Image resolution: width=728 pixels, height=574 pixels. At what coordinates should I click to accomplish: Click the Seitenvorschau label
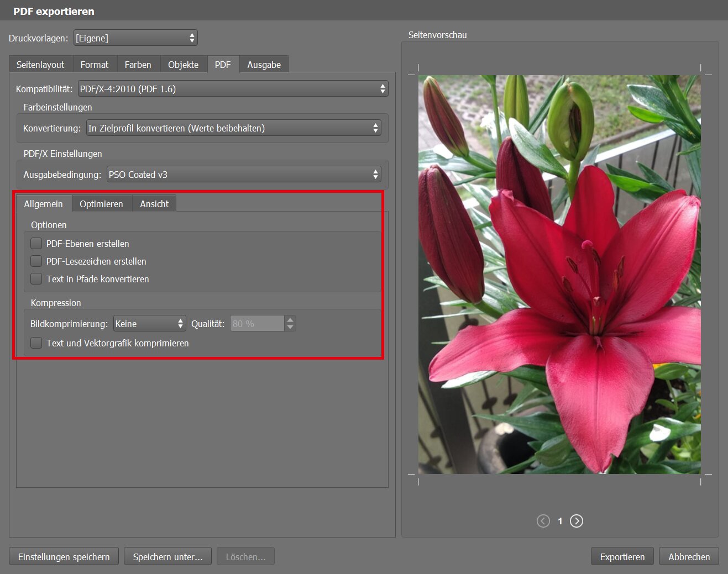(438, 35)
